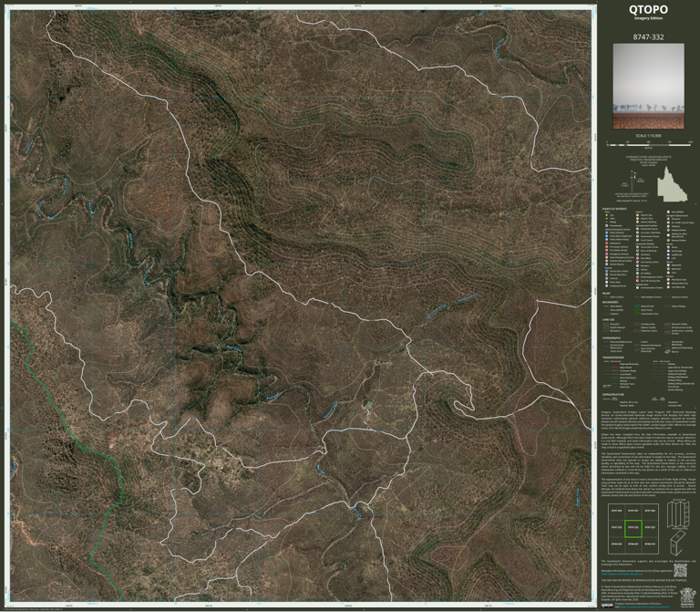Click the QTOPO title heading
Screen dimensions: 700x612
648,9
